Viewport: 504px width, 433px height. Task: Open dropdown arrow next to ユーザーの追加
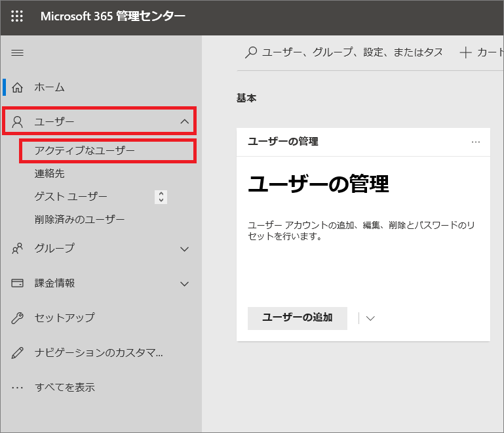pos(370,318)
